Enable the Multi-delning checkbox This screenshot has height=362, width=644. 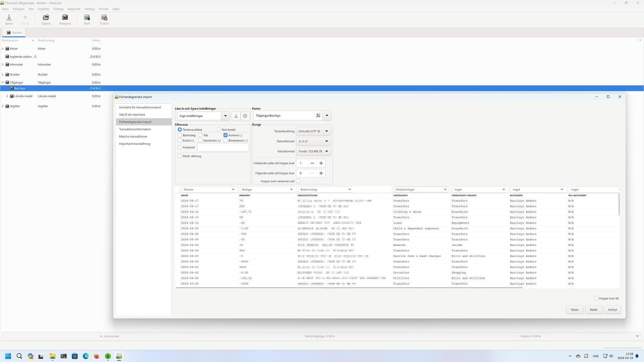tap(180, 156)
